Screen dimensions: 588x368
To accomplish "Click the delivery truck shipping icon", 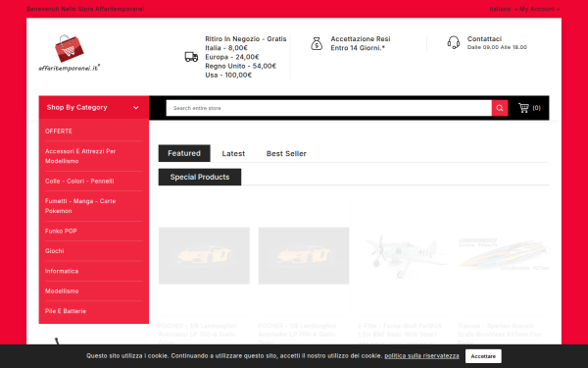I will coord(191,57).
